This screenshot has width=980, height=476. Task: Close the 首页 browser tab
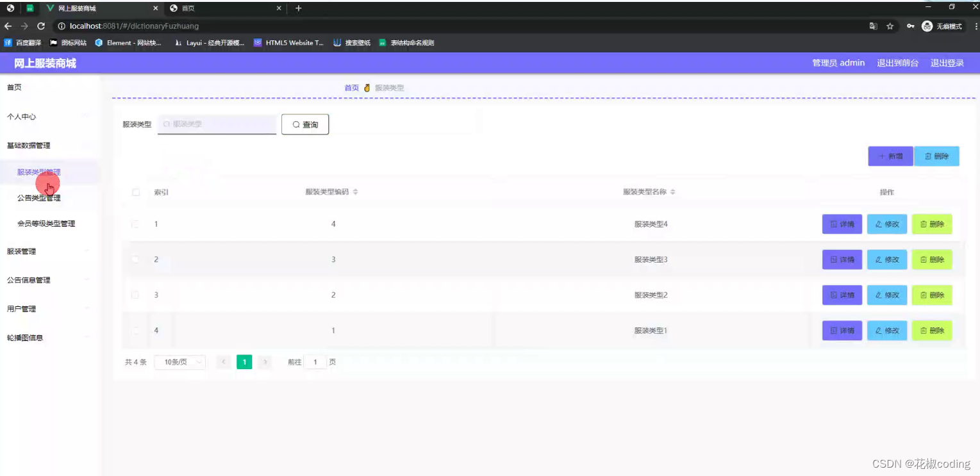[279, 8]
